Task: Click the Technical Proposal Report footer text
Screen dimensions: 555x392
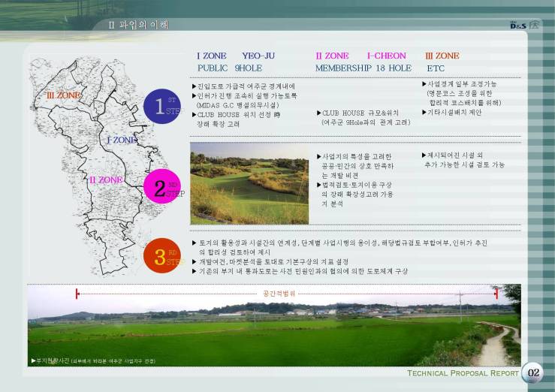Action: coord(463,373)
